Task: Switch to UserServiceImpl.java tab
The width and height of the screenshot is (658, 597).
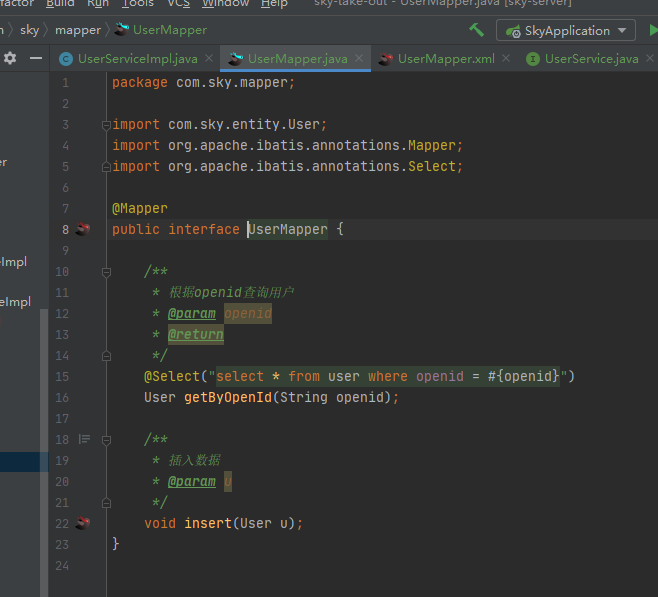Action: [138, 59]
